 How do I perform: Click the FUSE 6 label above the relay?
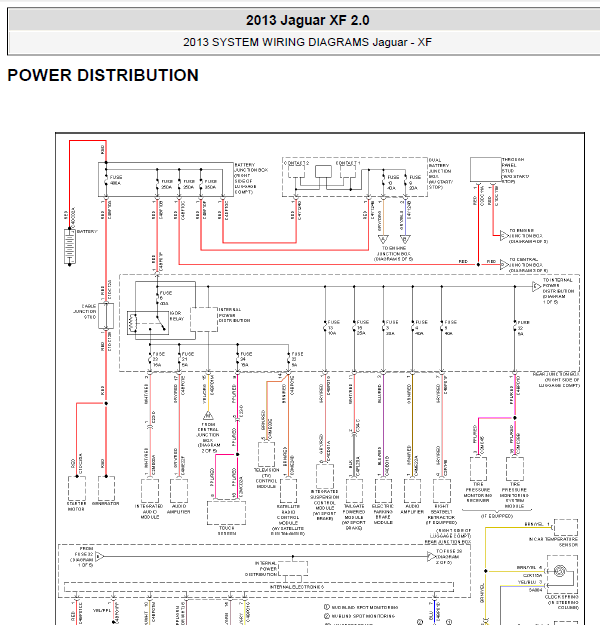pyautogui.click(x=165, y=298)
